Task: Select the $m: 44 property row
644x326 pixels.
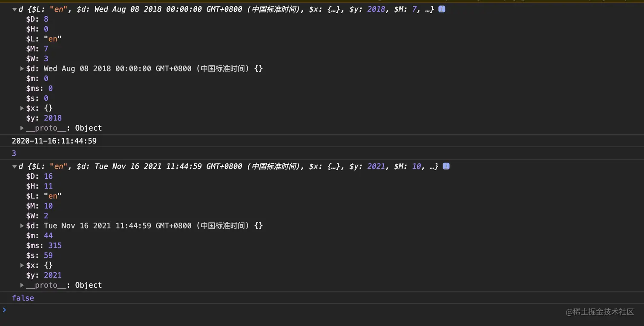Action: point(39,235)
